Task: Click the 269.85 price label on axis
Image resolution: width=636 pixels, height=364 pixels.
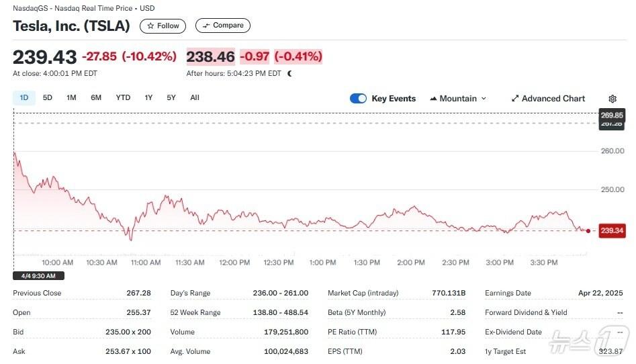Action: 612,115
